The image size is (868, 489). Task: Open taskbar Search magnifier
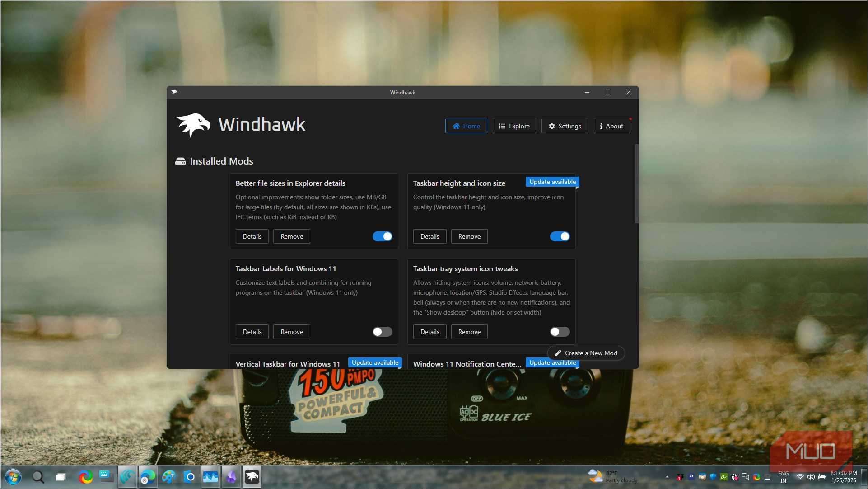pyautogui.click(x=38, y=477)
